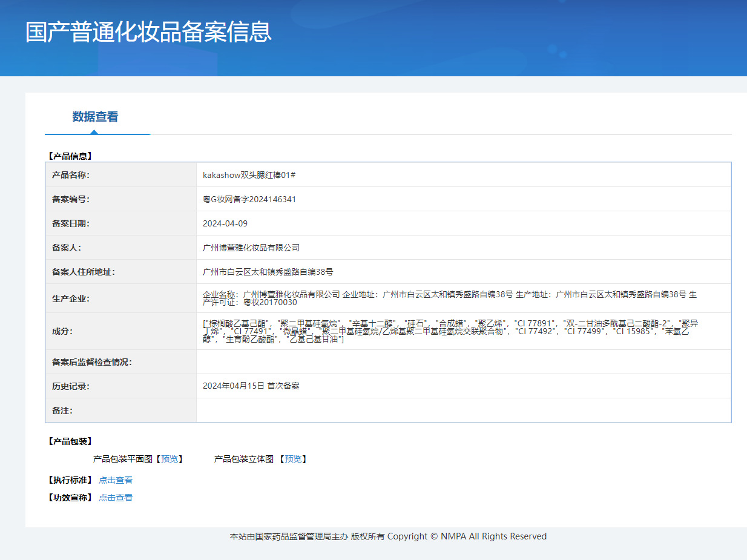Screen dimensions: 747x560
Task: Click the 成分: row label
Action: click(x=62, y=331)
